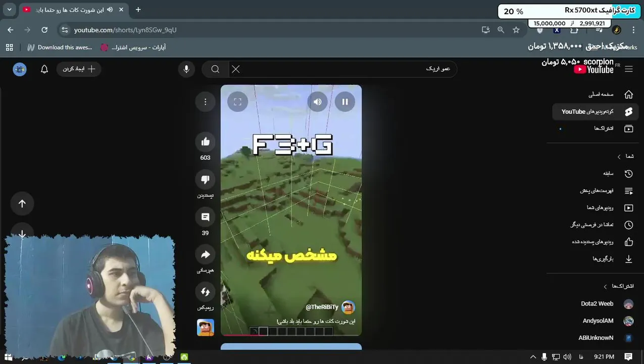Clear the search box text
Image resolution: width=644 pixels, height=364 pixels.
point(236,69)
